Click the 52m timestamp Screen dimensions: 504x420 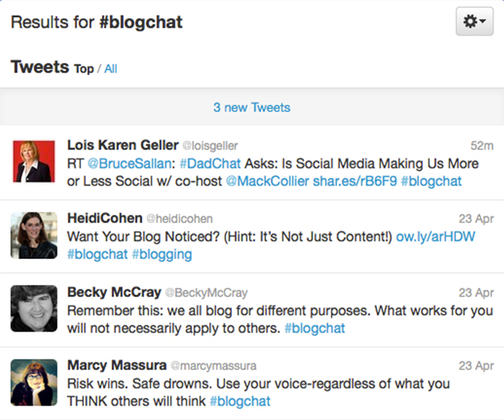(x=482, y=146)
